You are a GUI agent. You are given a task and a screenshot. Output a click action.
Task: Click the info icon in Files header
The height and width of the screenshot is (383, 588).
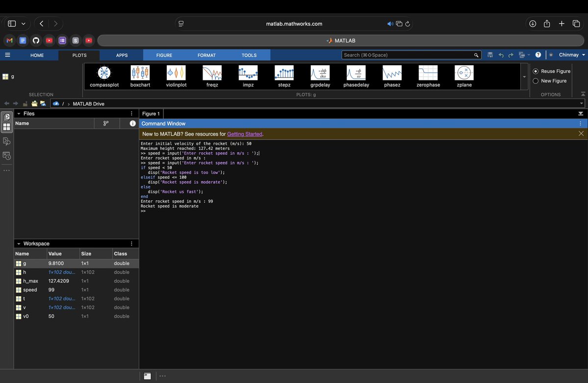(x=132, y=123)
